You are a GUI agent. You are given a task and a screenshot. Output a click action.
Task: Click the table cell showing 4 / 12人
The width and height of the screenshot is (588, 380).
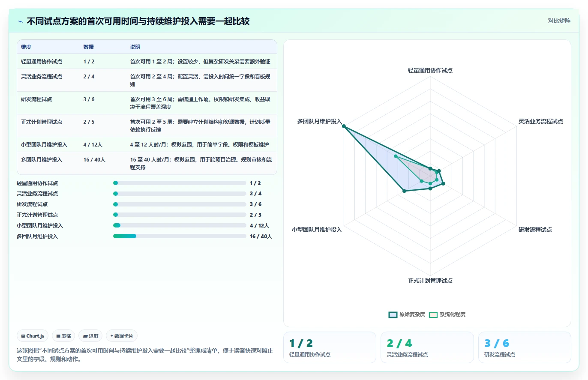click(93, 145)
